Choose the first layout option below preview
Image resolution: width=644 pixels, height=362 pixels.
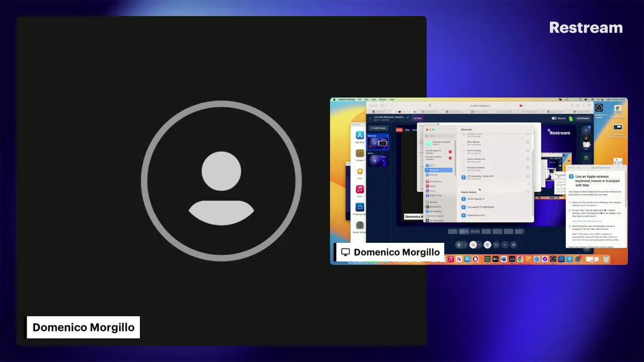[453, 231]
